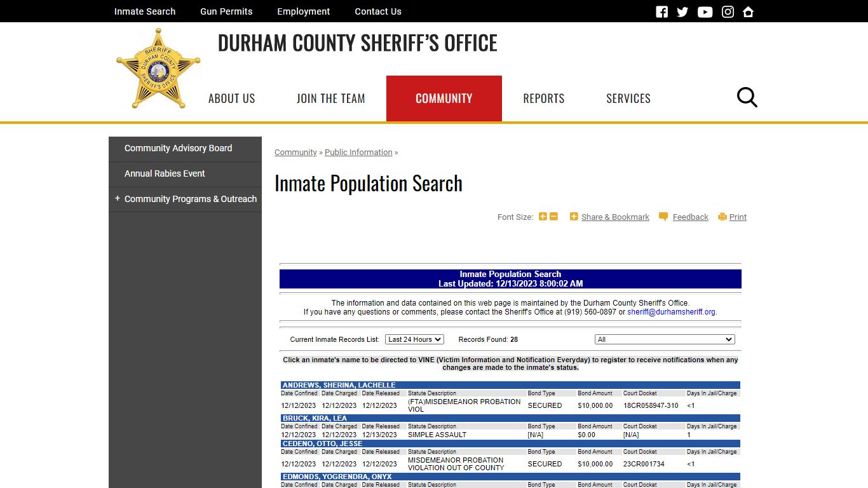Click Current Inmate Records List label
This screenshot has height=488, width=868.
click(335, 339)
